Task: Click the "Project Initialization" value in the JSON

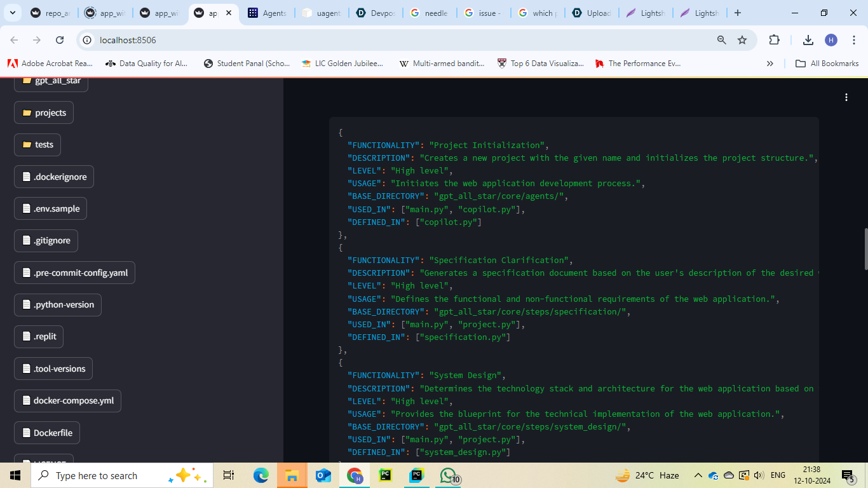Action: [487, 145]
